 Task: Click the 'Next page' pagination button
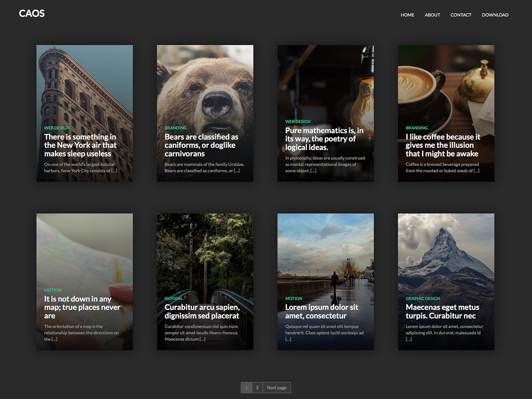pyautogui.click(x=276, y=387)
